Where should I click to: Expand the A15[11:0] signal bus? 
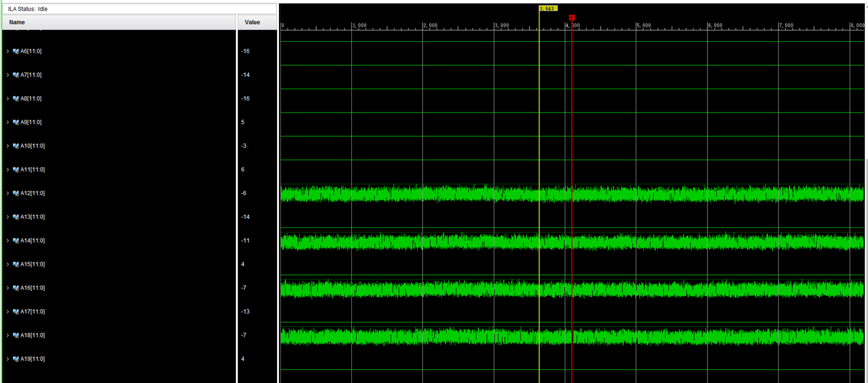click(x=8, y=265)
